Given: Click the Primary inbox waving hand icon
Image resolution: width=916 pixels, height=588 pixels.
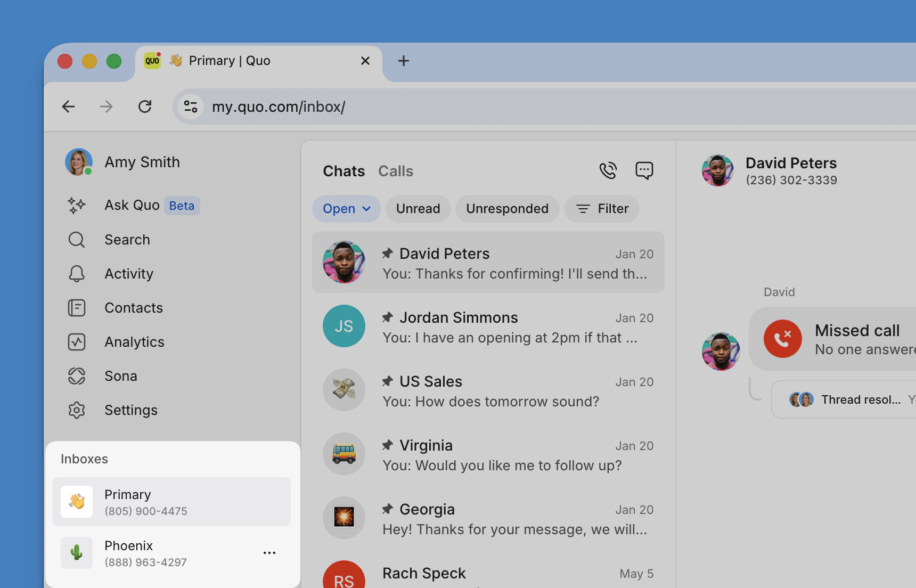Looking at the screenshot, I should point(77,502).
